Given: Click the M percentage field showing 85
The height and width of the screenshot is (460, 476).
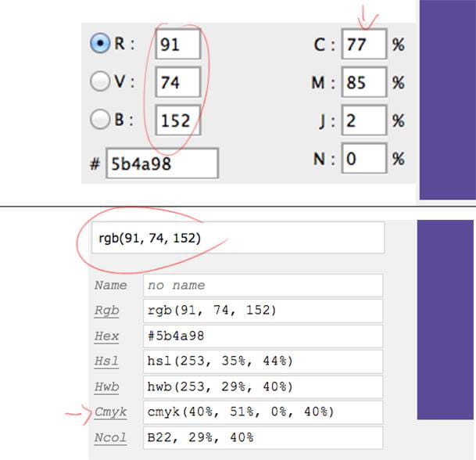Looking at the screenshot, I should point(364,82).
